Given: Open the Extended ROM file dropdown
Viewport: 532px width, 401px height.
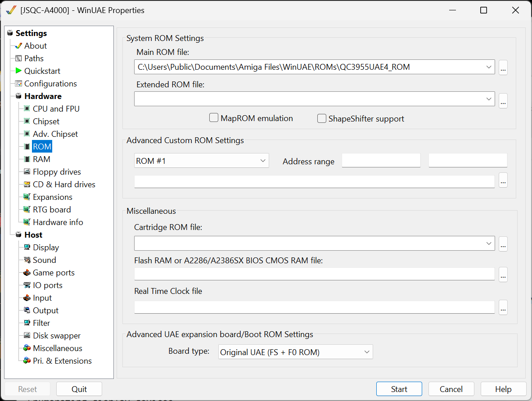Looking at the screenshot, I should (x=489, y=99).
